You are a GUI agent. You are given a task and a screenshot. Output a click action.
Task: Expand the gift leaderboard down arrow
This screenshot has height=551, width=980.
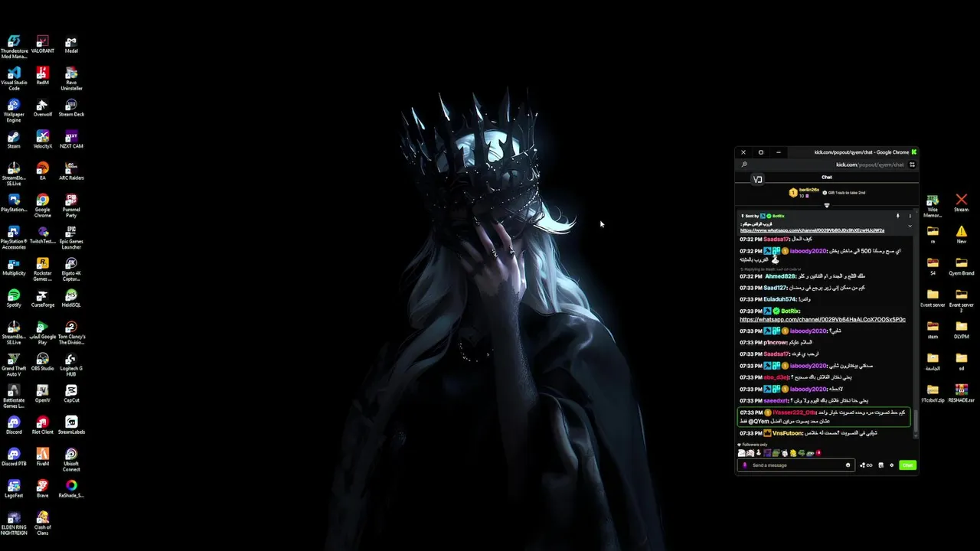click(x=827, y=205)
